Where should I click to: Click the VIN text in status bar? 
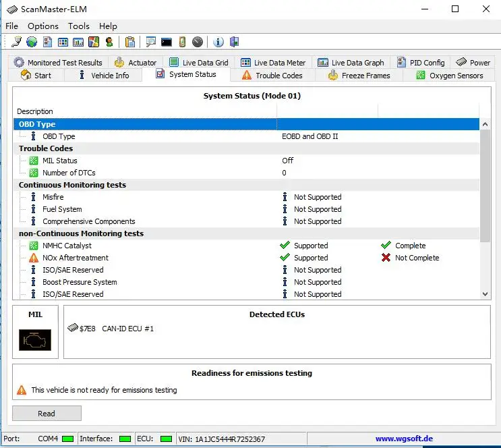tap(222, 439)
